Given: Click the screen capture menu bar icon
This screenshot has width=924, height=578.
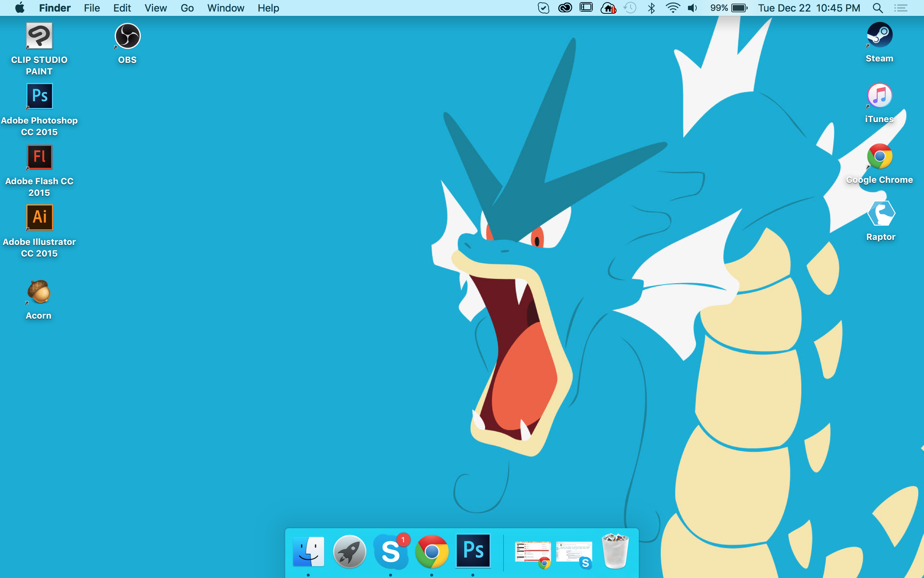Looking at the screenshot, I should [x=586, y=7].
